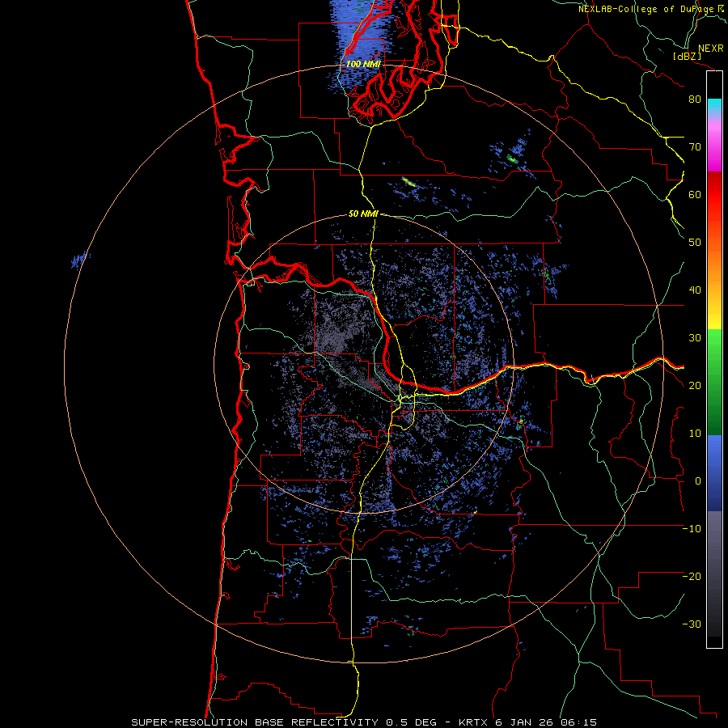Click the -30 value on the dBZ scale
The image size is (728, 728).
click(x=692, y=624)
